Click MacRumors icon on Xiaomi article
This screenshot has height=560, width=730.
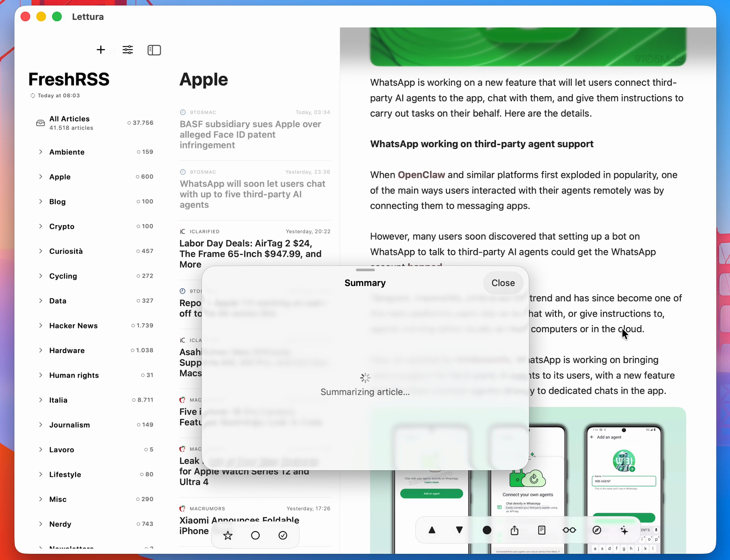click(x=183, y=508)
